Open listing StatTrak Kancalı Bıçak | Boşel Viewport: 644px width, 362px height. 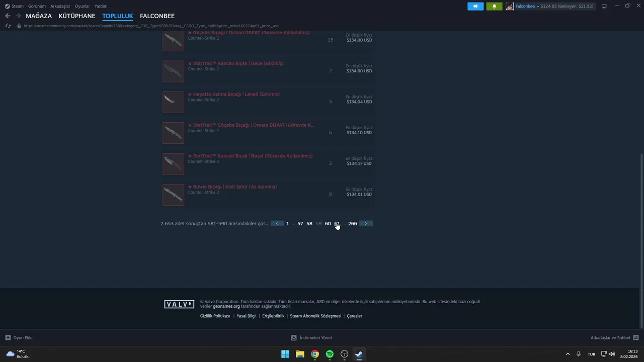pyautogui.click(x=250, y=156)
